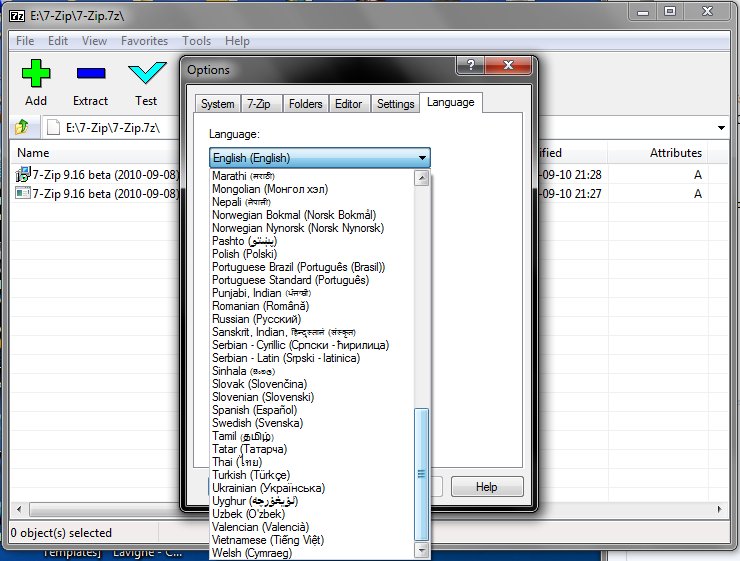
Task: Choose Slovenian (Slovenski) language
Action: point(311,397)
